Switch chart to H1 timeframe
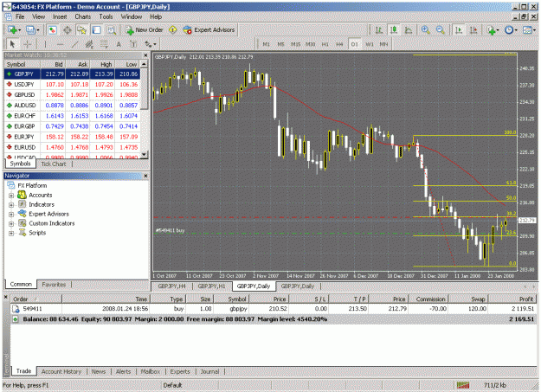This screenshot has width=541, height=392. pos(325,44)
